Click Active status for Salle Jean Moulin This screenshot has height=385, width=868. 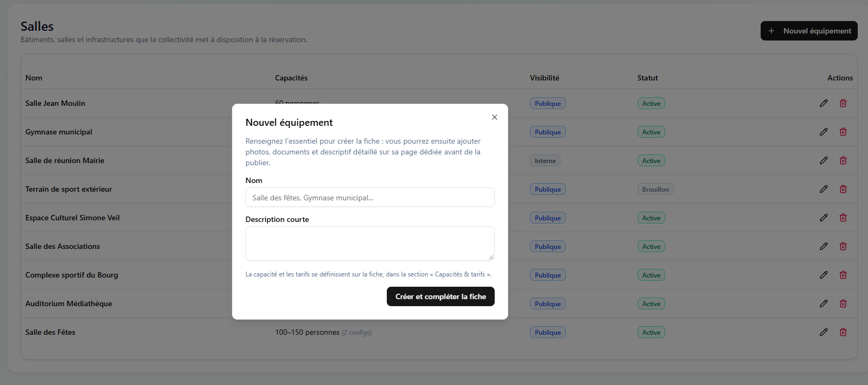click(x=651, y=103)
